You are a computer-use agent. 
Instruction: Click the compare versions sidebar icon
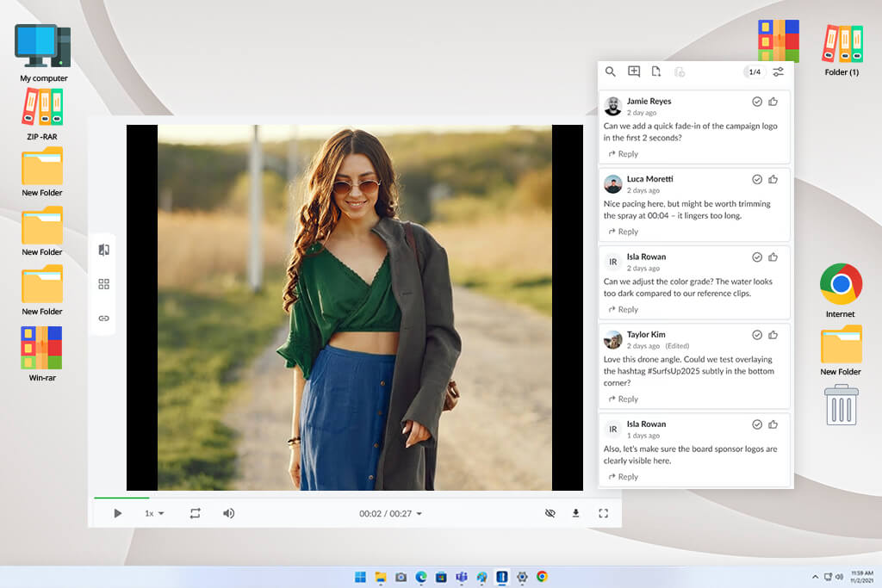tap(103, 250)
